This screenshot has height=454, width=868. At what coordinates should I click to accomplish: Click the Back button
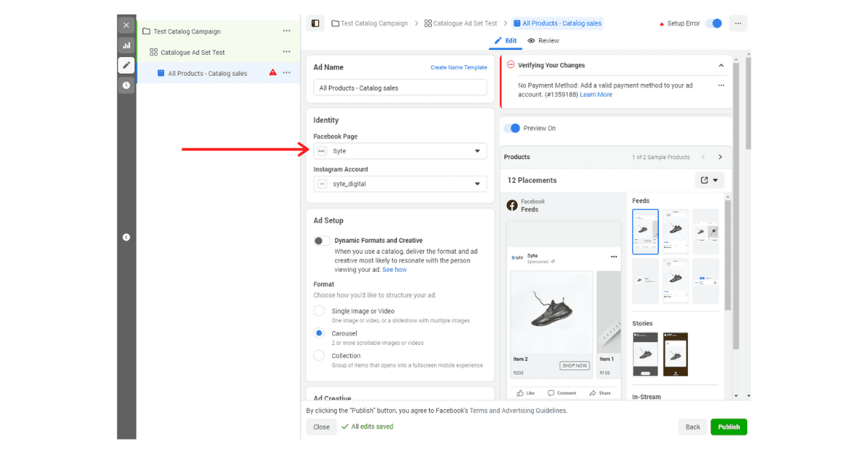(x=693, y=427)
